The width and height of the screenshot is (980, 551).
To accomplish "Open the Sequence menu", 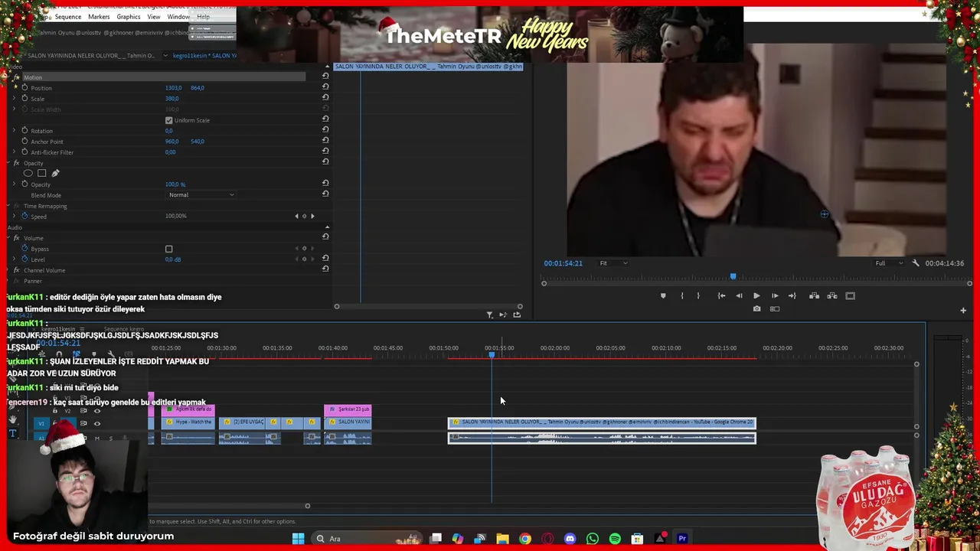I will 67,17.
